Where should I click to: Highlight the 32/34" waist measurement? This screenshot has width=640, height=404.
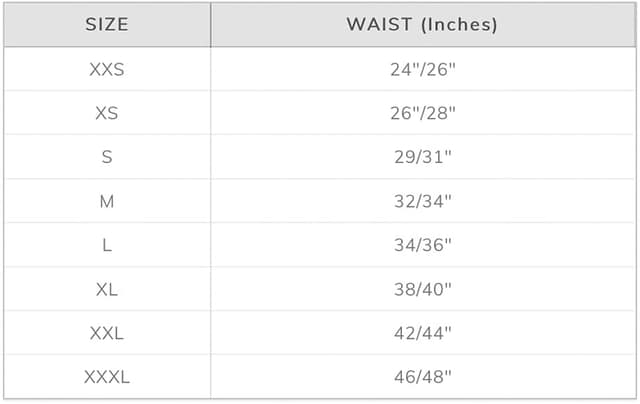(x=422, y=201)
